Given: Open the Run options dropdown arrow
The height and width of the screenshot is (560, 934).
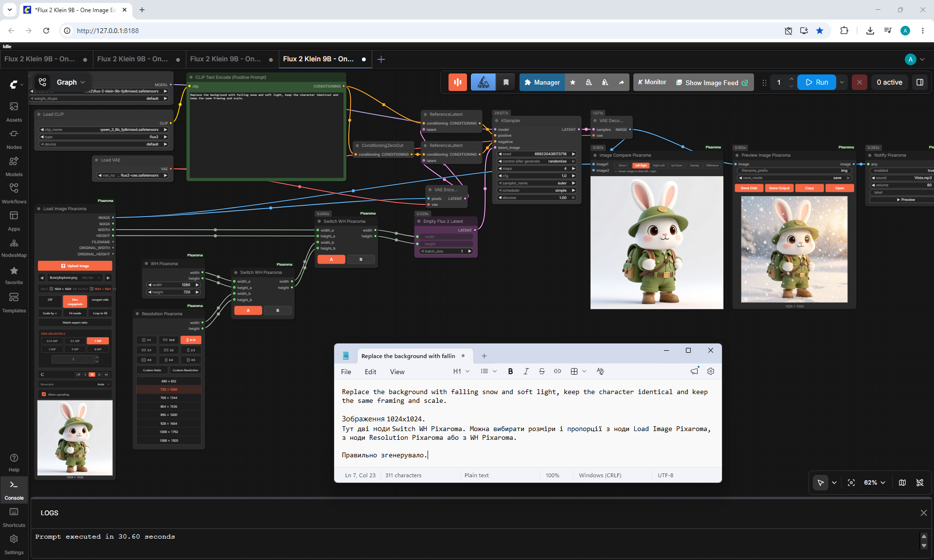Looking at the screenshot, I should [x=842, y=82].
